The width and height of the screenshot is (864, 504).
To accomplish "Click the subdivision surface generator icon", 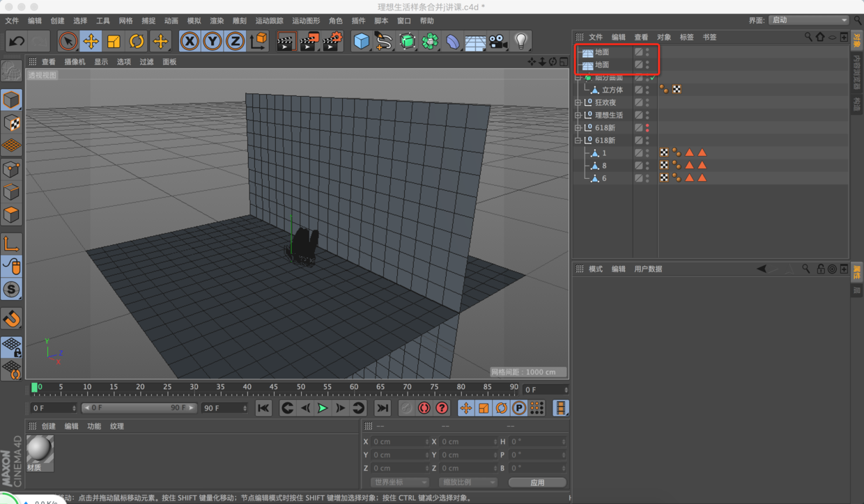I will pos(407,41).
